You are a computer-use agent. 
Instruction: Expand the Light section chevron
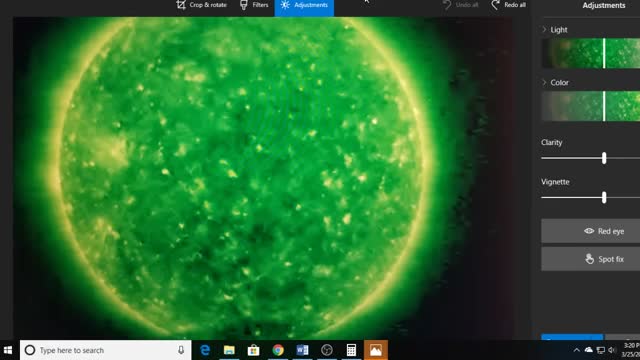click(x=544, y=29)
